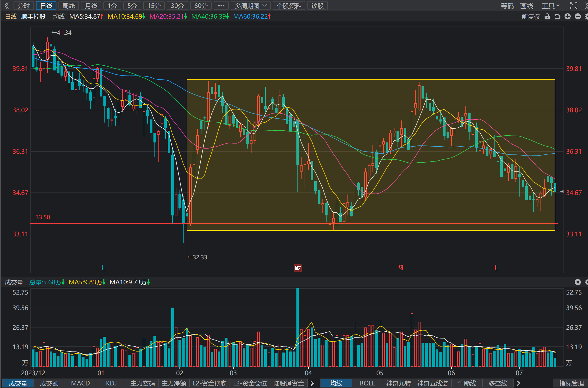Switch to KDJ indicator tab

111,383
